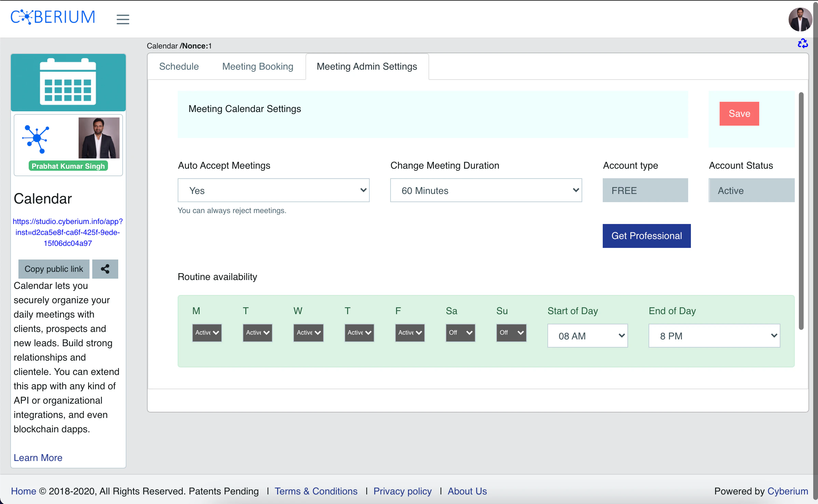Change Sunday availability dropdown
The width and height of the screenshot is (818, 504).
coord(512,333)
